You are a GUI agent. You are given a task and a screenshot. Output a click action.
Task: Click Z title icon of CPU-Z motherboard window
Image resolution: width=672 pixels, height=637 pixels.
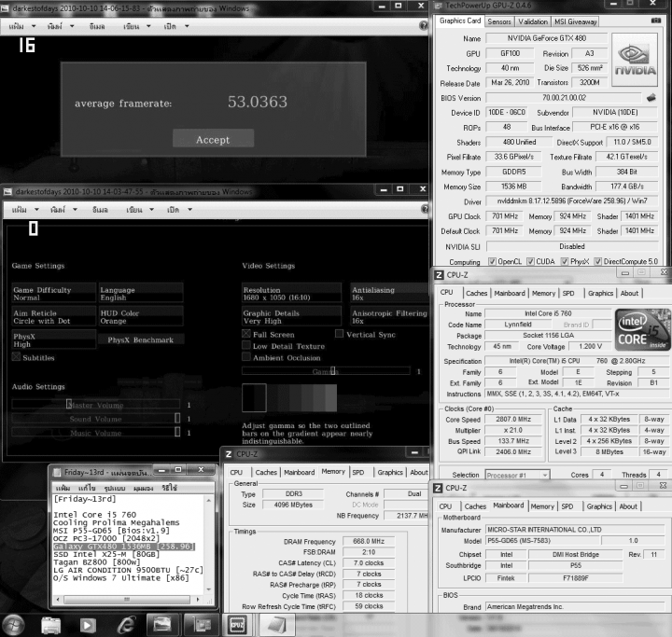(438, 488)
